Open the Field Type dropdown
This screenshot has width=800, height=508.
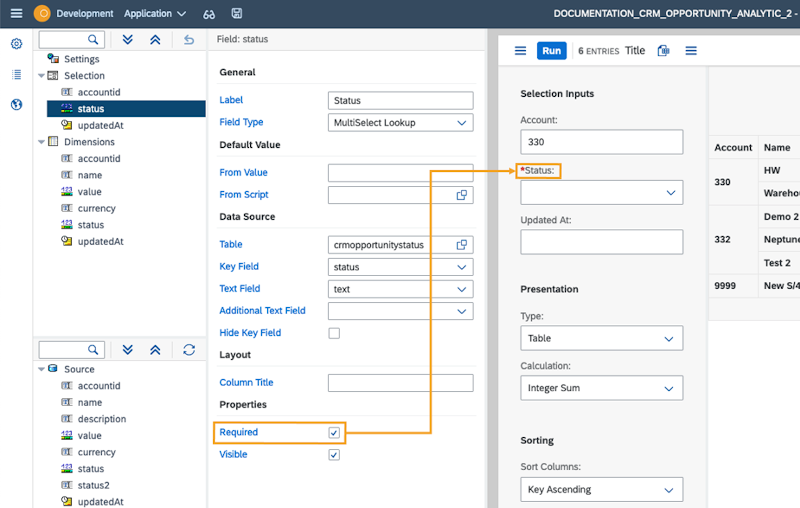pos(400,123)
